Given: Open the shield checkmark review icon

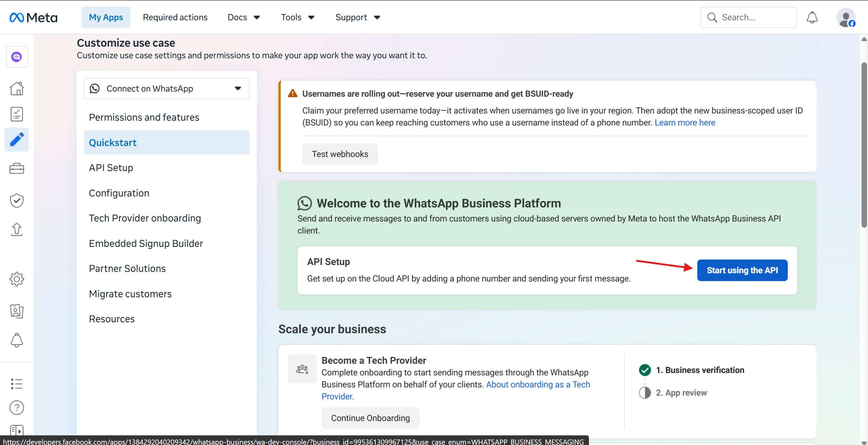Looking at the screenshot, I should (17, 201).
